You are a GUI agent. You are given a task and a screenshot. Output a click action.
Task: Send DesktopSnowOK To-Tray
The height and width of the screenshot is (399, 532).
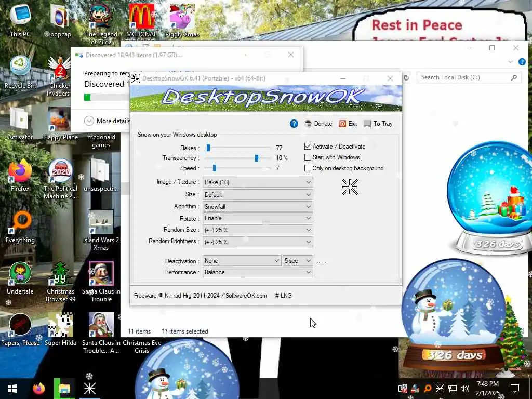pyautogui.click(x=378, y=124)
